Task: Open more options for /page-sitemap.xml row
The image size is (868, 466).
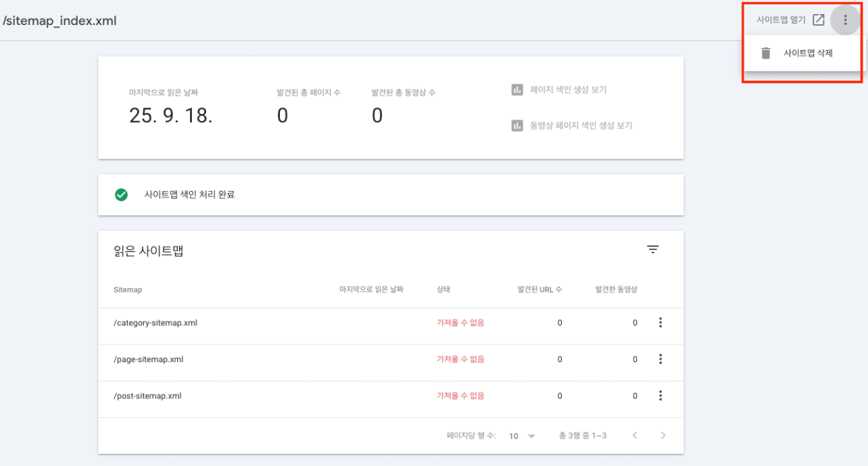Action: click(660, 359)
